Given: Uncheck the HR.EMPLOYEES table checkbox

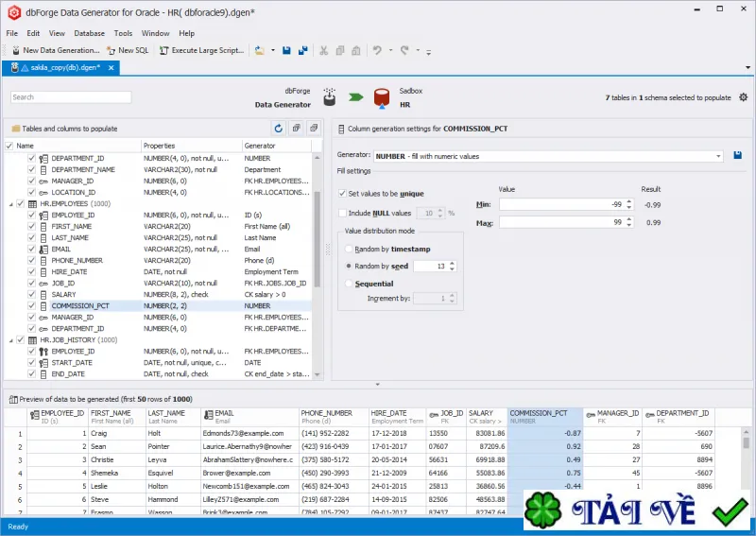Looking at the screenshot, I should pos(20,203).
